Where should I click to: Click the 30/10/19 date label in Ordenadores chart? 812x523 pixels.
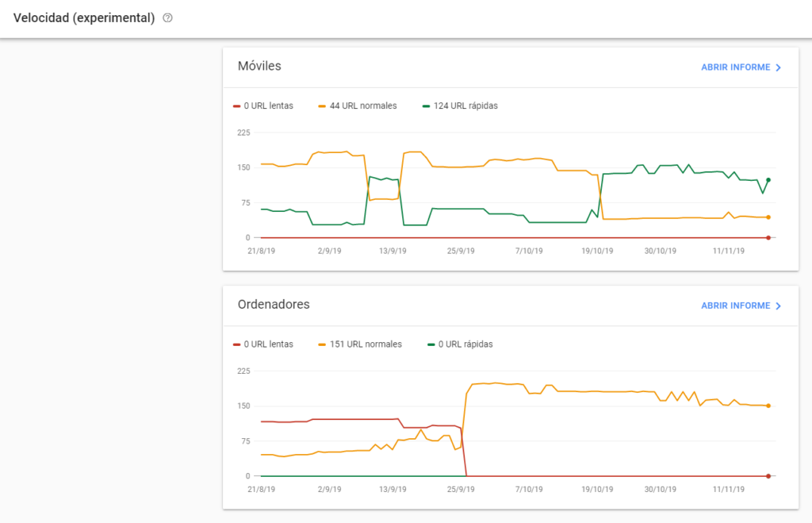[x=661, y=490]
